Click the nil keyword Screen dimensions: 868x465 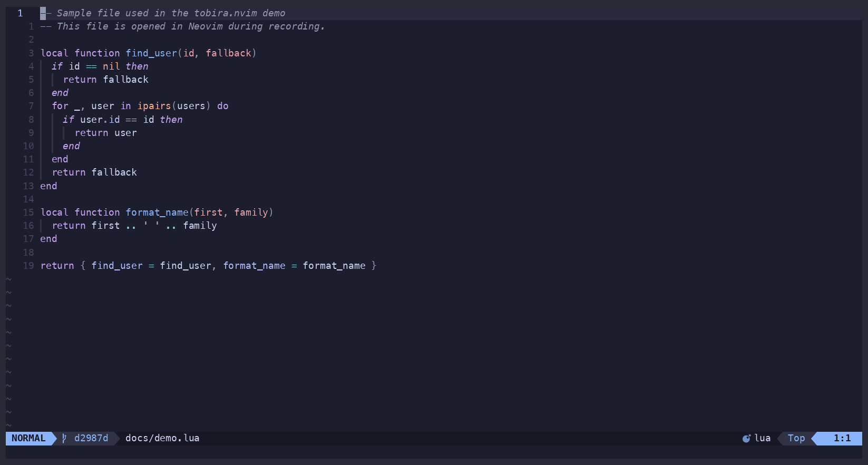point(111,66)
